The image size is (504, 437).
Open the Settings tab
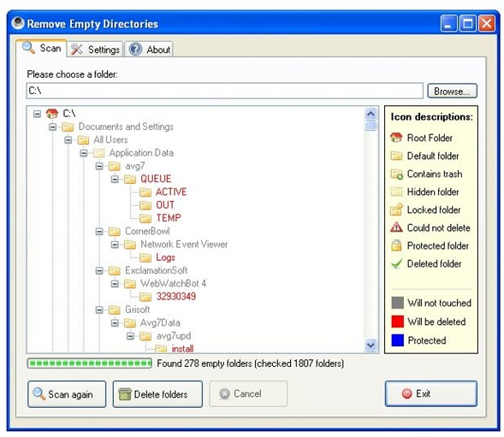(95, 50)
